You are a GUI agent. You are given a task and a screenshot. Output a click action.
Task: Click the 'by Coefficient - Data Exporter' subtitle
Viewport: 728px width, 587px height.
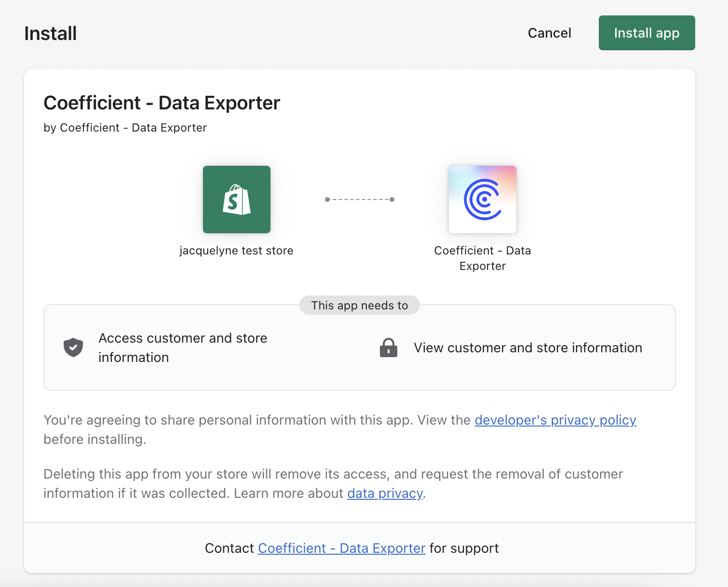[x=125, y=128]
